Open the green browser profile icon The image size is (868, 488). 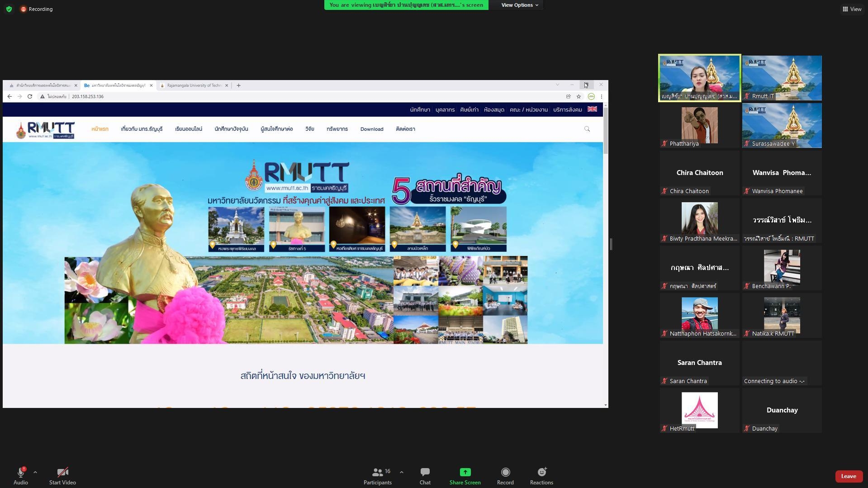591,96
